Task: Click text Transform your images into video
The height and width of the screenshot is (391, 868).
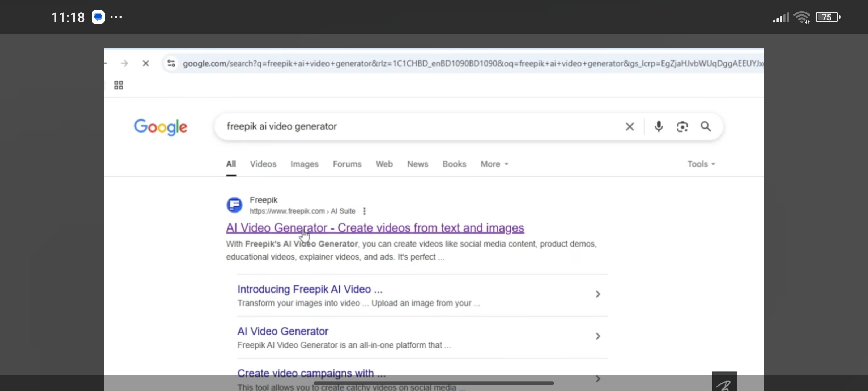Action: pyautogui.click(x=359, y=303)
